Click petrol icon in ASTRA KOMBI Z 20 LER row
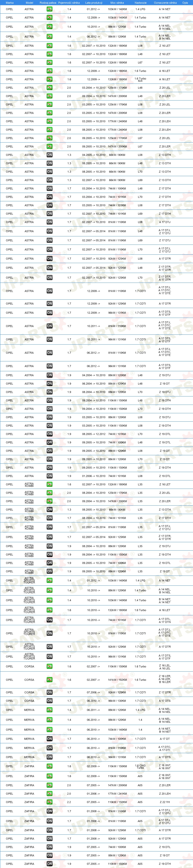 coord(50,501)
